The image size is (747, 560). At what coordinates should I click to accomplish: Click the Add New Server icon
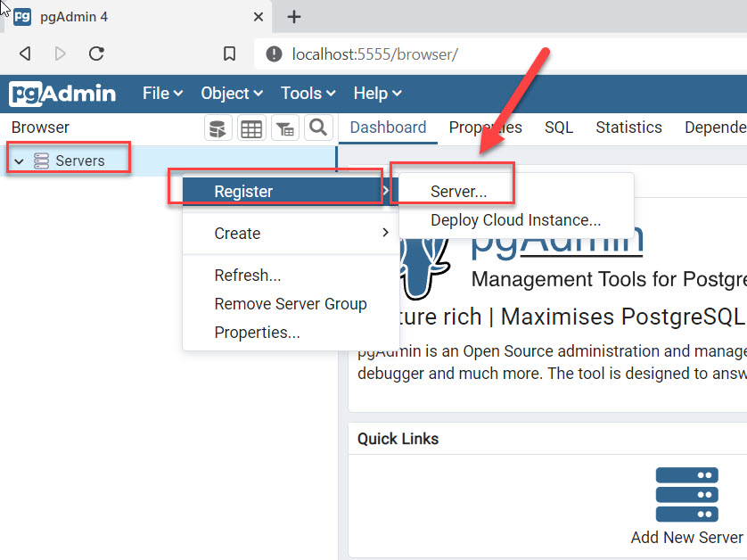coord(686,494)
